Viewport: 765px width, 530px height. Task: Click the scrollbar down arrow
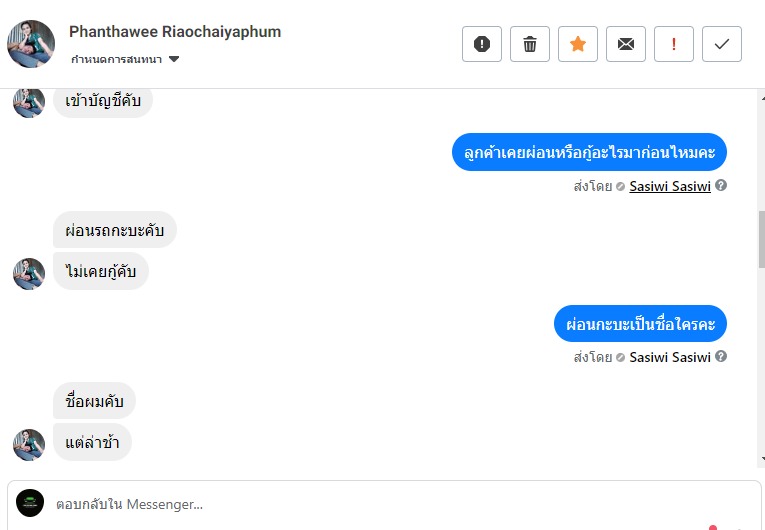(x=763, y=458)
